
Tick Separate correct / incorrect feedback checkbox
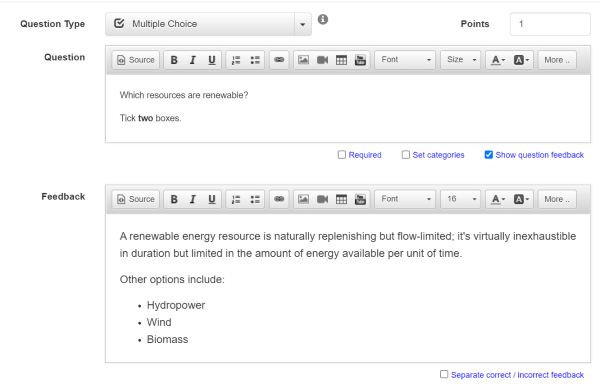click(x=444, y=374)
